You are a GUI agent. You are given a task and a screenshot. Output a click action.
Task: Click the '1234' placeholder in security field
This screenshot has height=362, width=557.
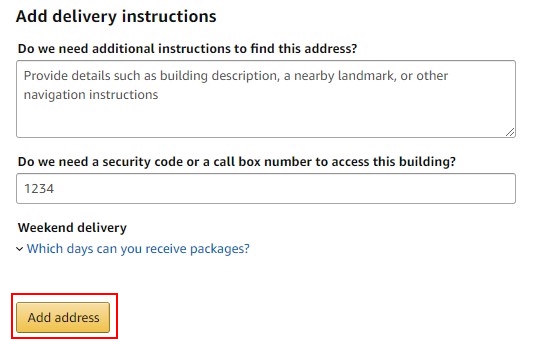(39, 189)
